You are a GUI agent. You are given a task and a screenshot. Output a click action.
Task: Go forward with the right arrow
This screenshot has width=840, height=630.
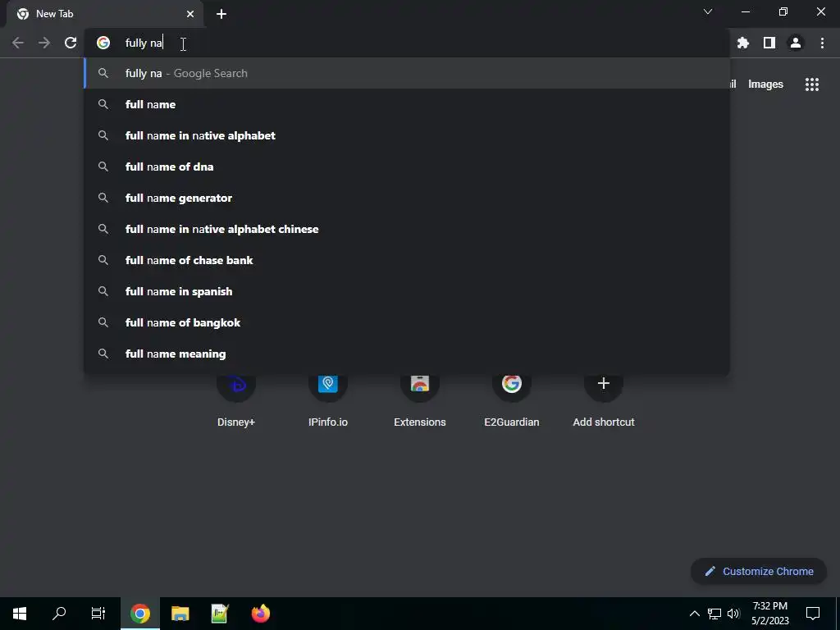point(44,43)
